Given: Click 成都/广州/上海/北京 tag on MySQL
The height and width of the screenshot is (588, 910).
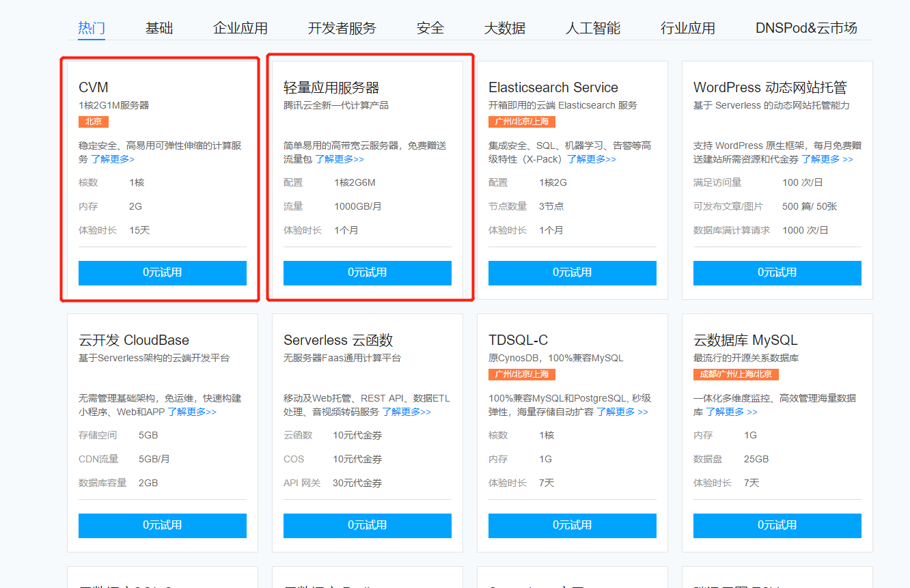Looking at the screenshot, I should click(x=736, y=374).
